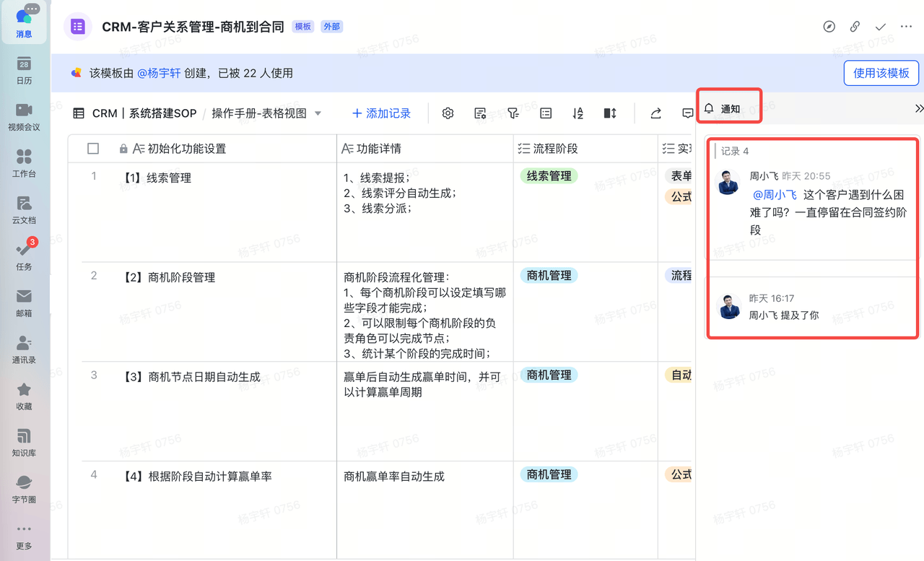
Task: Click the 添加记录 add record button
Action: (x=381, y=113)
